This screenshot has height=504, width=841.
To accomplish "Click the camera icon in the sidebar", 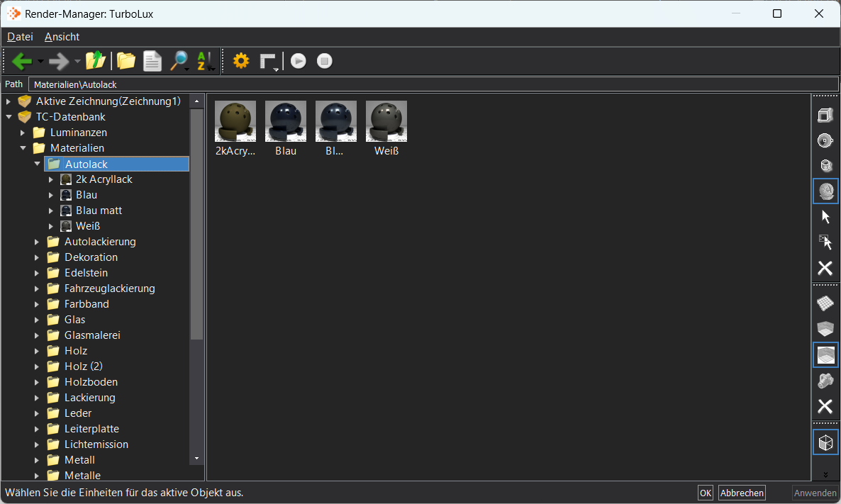I will tap(825, 381).
